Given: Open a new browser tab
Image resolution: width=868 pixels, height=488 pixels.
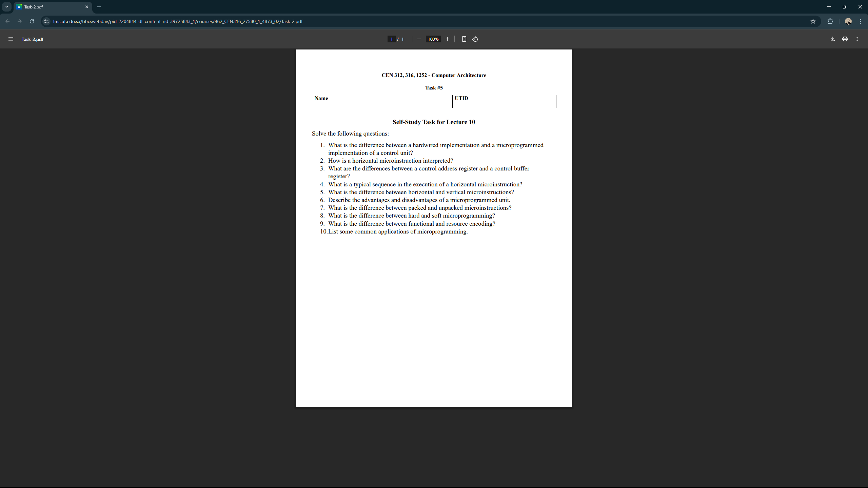Looking at the screenshot, I should click(99, 7).
